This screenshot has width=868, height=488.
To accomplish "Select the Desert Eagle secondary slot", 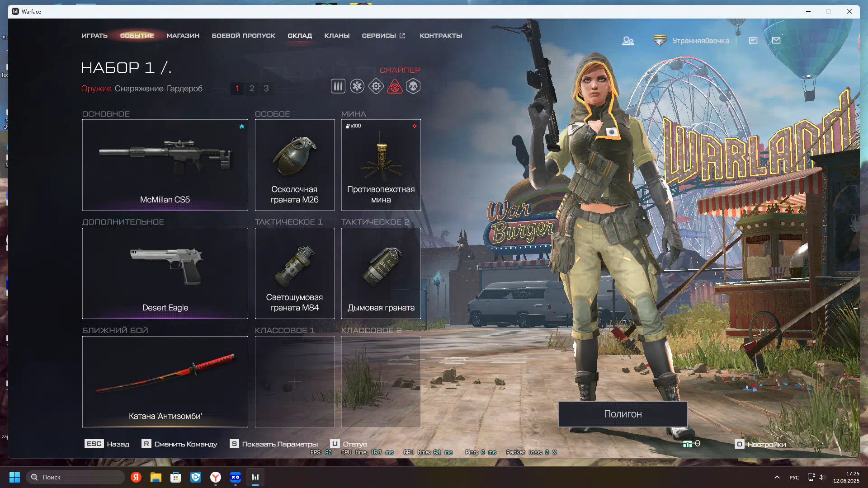I will [165, 273].
